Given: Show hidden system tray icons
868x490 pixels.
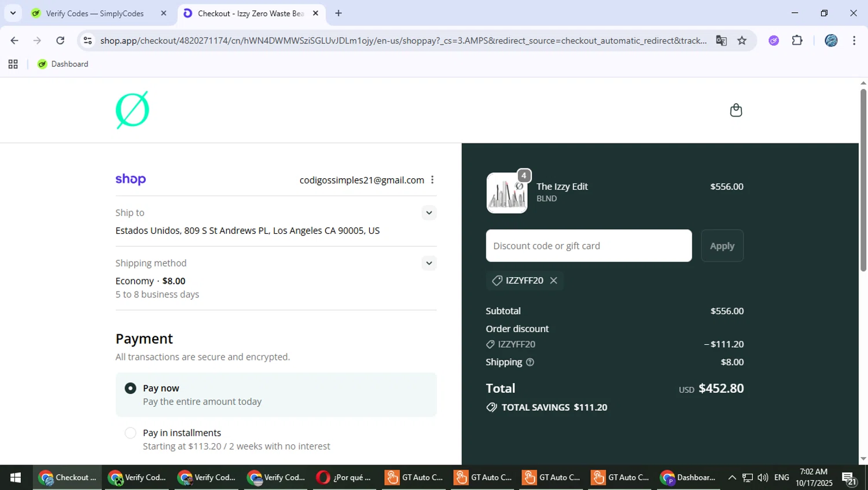Looking at the screenshot, I should [732, 477].
